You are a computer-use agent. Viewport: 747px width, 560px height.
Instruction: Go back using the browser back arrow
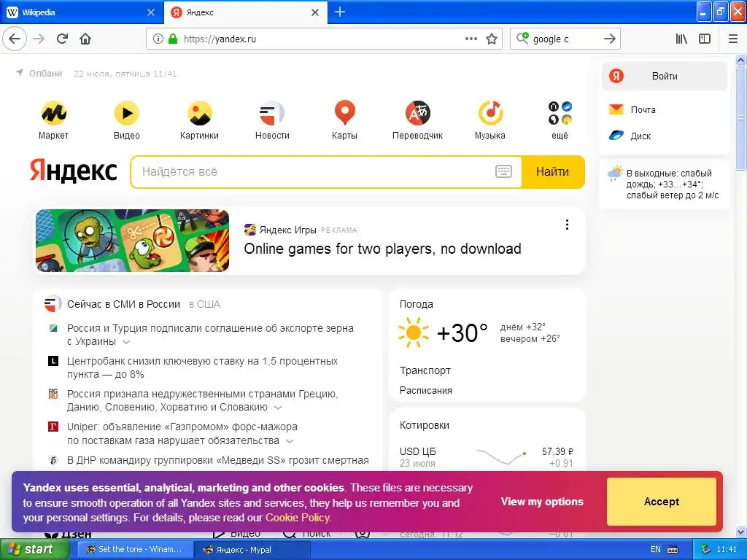tap(15, 39)
